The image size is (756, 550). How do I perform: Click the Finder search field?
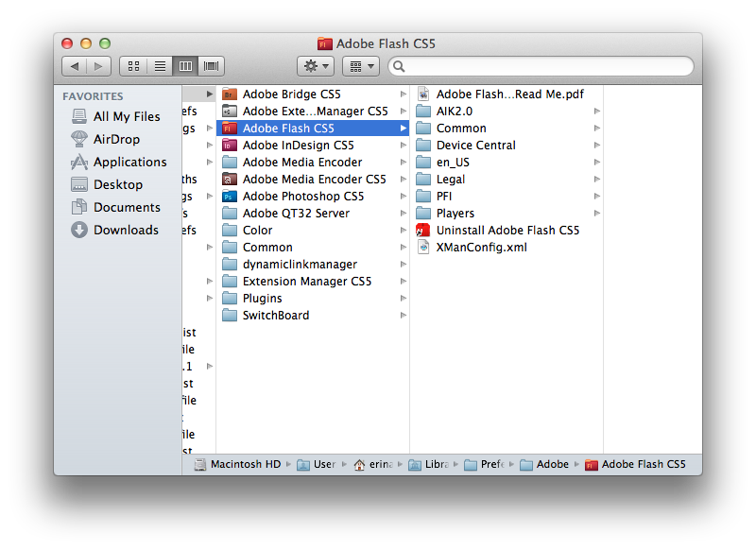[541, 66]
